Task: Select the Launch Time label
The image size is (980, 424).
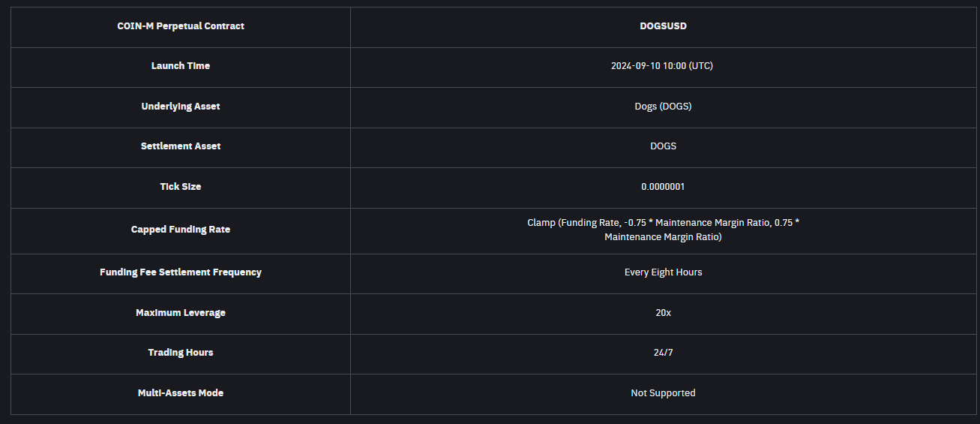Action: click(x=181, y=66)
